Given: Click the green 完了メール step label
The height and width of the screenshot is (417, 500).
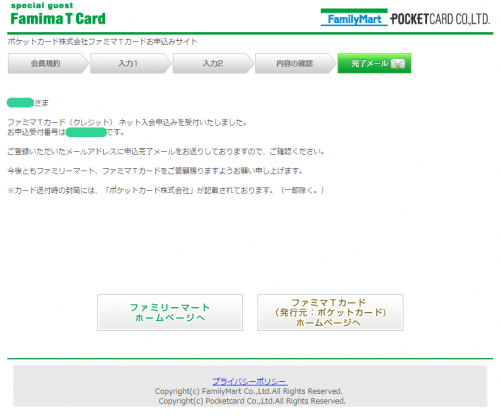Looking at the screenshot, I should [369, 63].
